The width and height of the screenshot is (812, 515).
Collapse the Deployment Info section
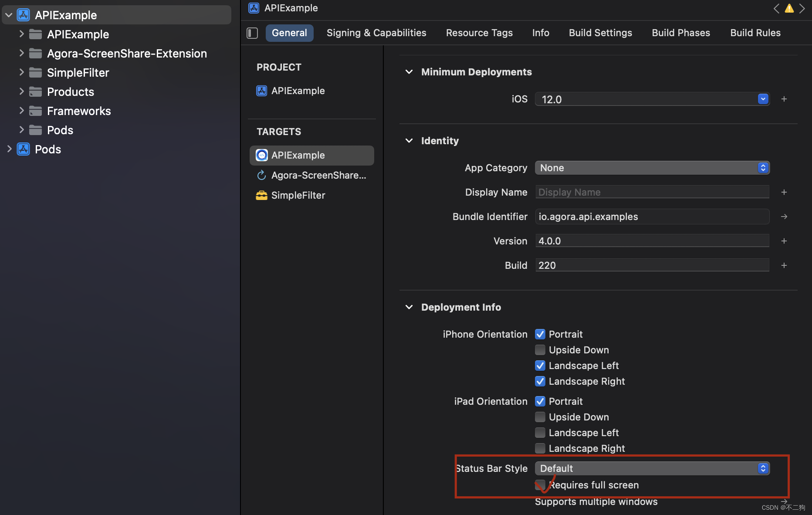pyautogui.click(x=409, y=307)
